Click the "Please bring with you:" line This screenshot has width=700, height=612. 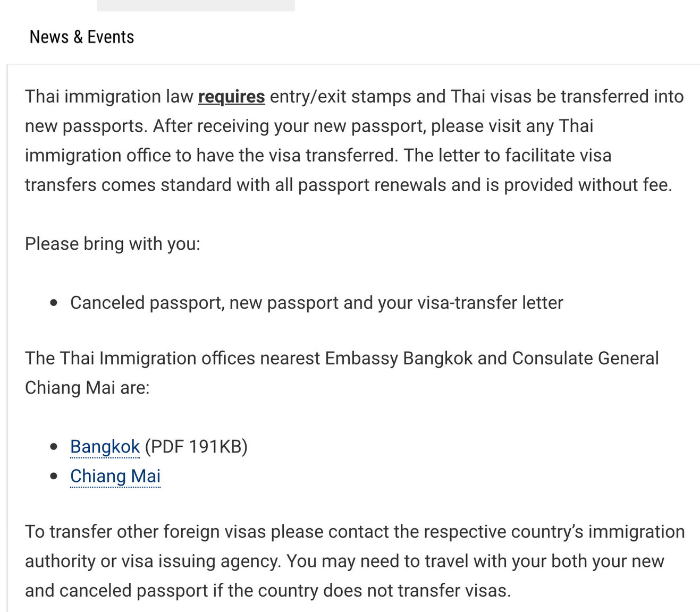pos(113,244)
